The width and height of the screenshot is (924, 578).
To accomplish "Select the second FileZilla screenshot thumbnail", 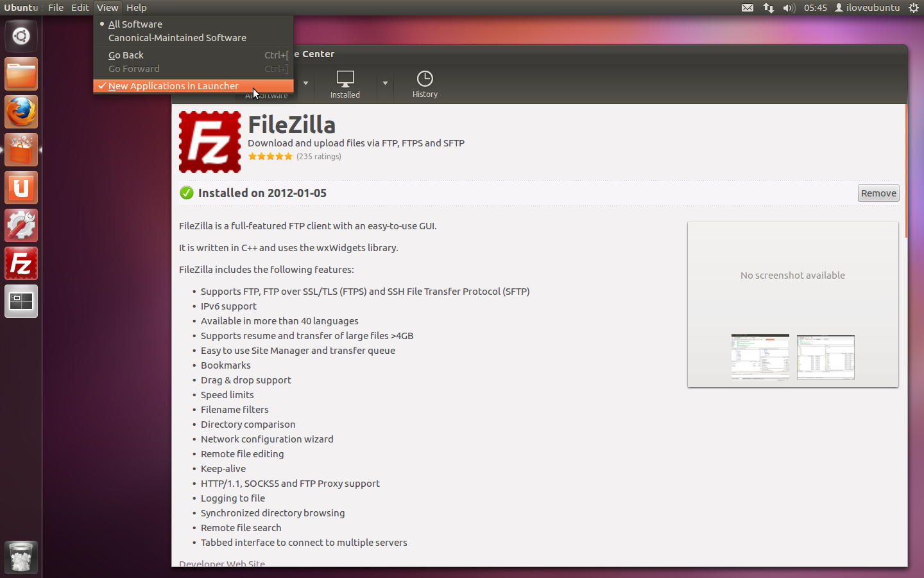I will [x=826, y=357].
